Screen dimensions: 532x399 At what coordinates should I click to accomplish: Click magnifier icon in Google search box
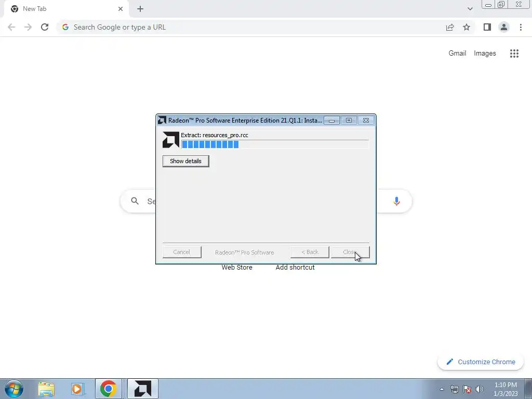point(135,201)
